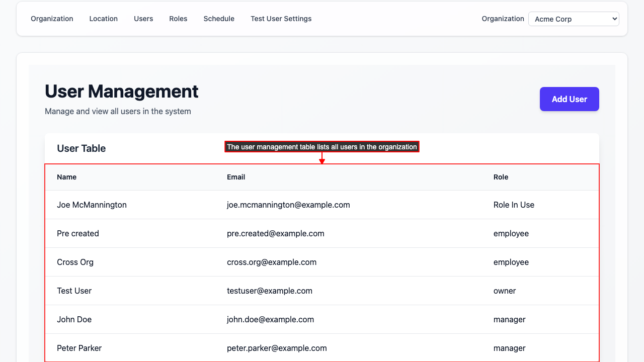Viewport: 644px width, 362px height.
Task: Select Joe McMannington's name cell
Action: point(92,205)
